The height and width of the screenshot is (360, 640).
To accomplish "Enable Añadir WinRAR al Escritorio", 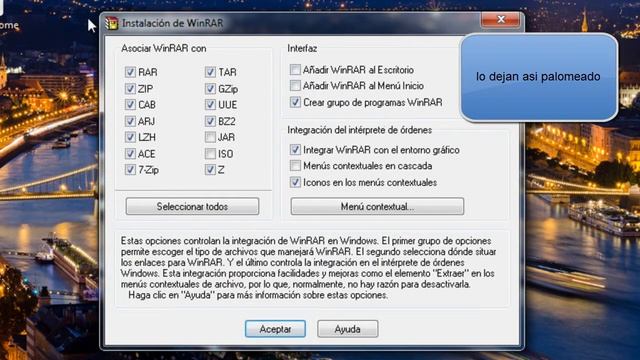I will pos(295,70).
